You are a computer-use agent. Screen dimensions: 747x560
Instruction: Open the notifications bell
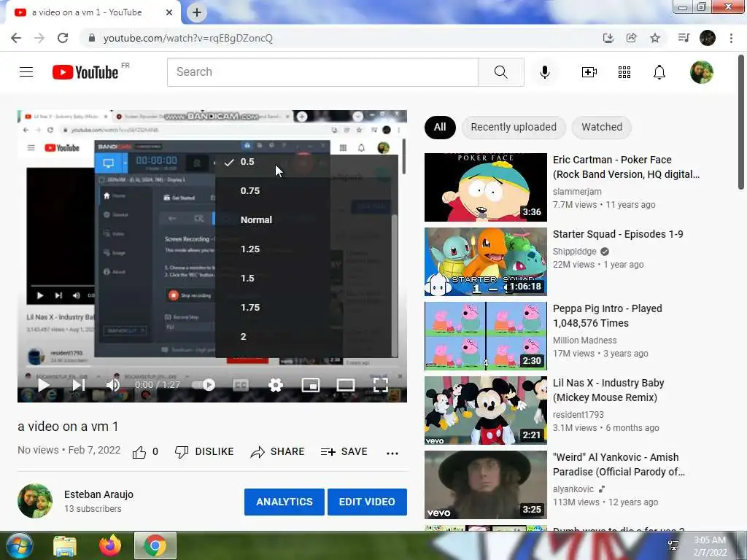tap(659, 72)
